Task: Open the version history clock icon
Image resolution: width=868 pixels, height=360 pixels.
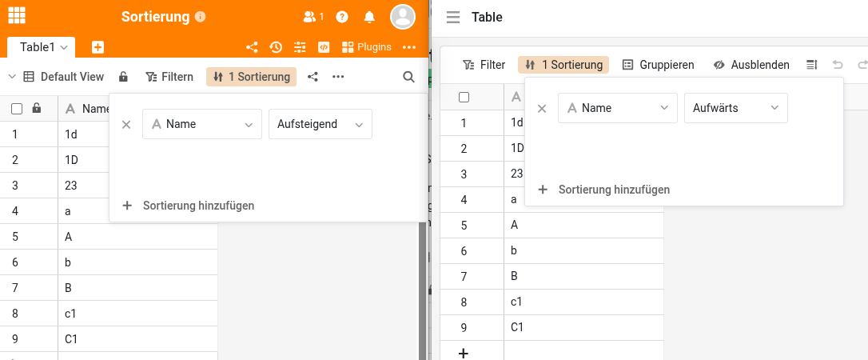Action: [x=276, y=47]
